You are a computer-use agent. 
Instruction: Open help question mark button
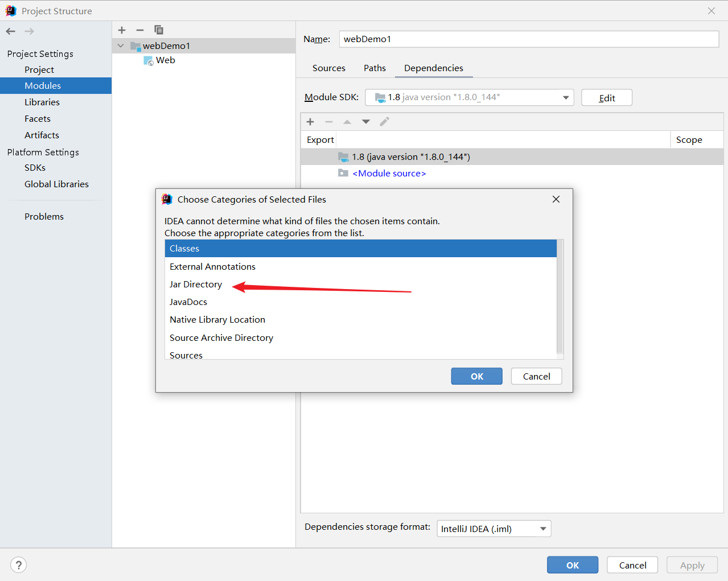[19, 565]
